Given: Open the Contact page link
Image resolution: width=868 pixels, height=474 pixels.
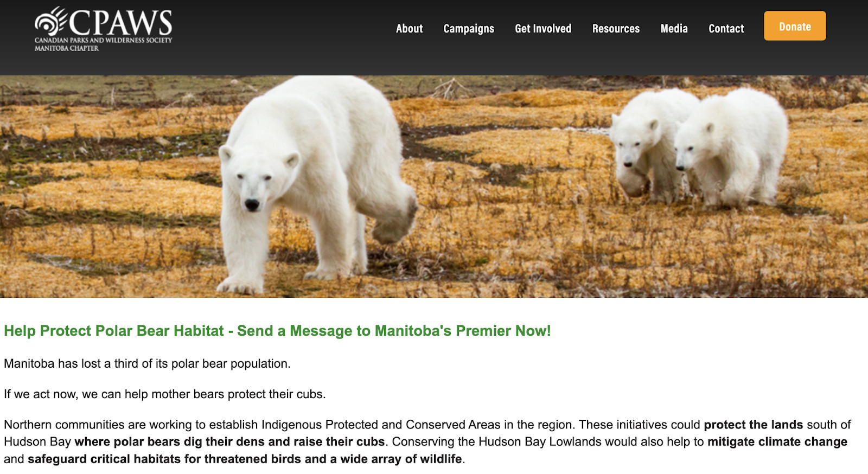Looking at the screenshot, I should click(726, 29).
